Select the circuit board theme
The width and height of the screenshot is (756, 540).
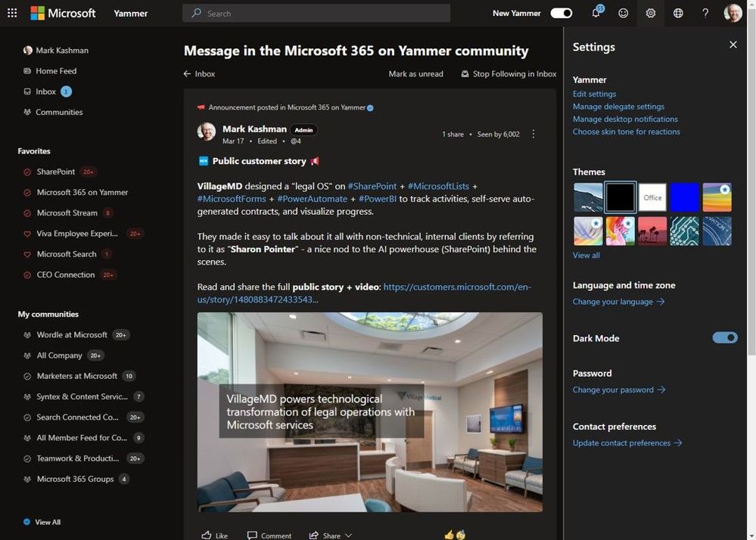684,231
